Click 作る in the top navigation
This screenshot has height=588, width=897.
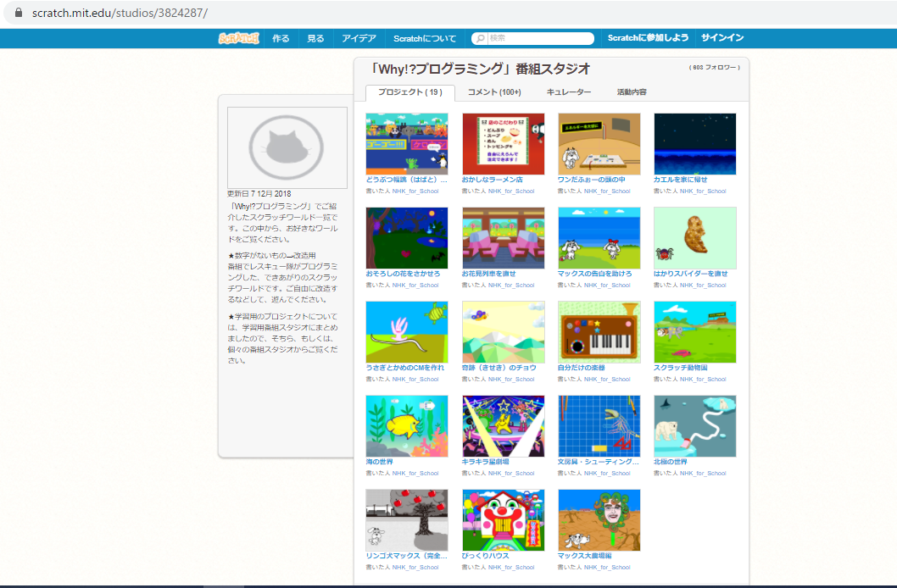[x=281, y=38]
